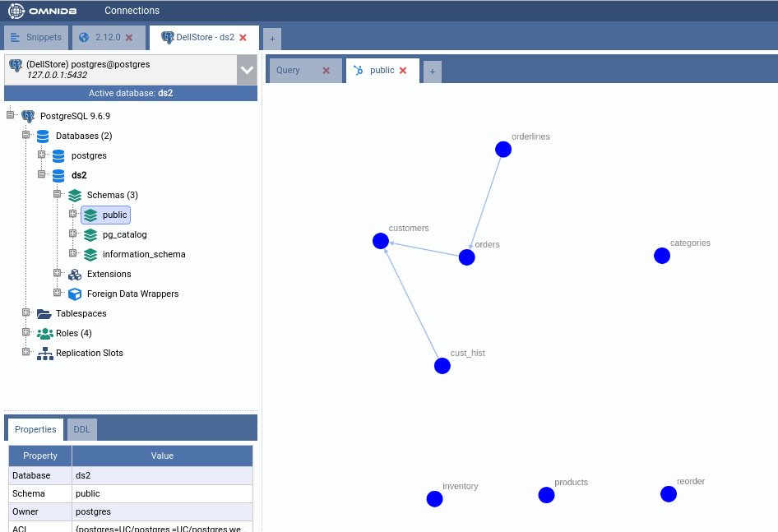Switch to the Properties tab
Viewport: 778px width, 532px height.
(x=35, y=429)
